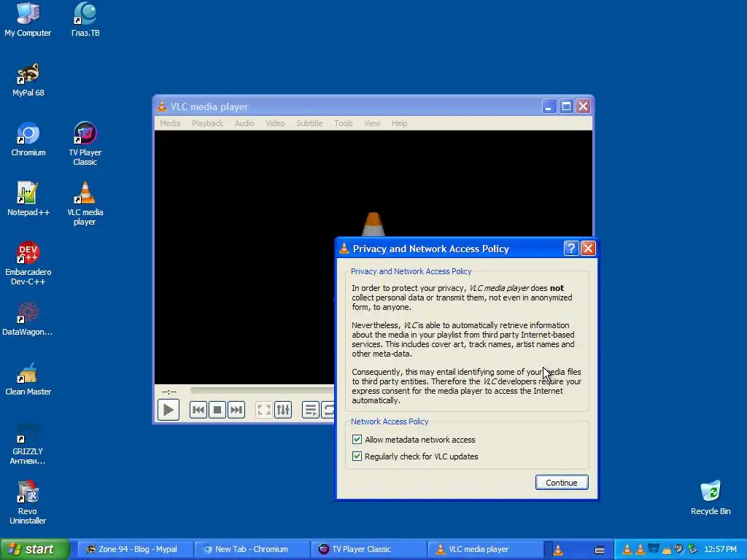Select the Revo Uninstaller desktop shortcut

click(x=28, y=503)
